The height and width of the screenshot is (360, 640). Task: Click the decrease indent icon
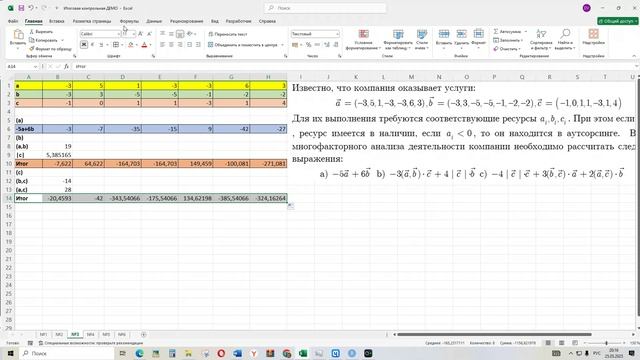point(189,44)
